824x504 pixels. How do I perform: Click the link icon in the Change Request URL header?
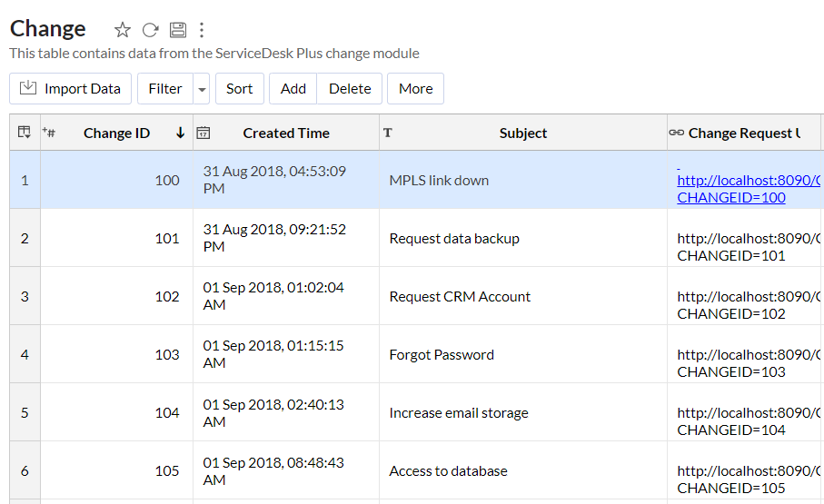pyautogui.click(x=676, y=133)
